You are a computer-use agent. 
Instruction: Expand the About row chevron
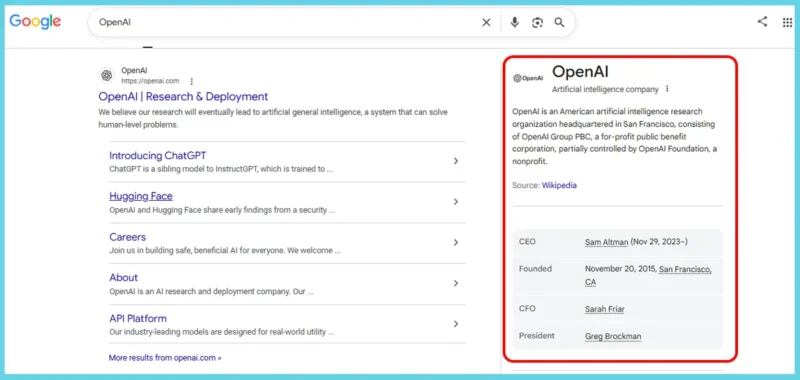click(456, 283)
